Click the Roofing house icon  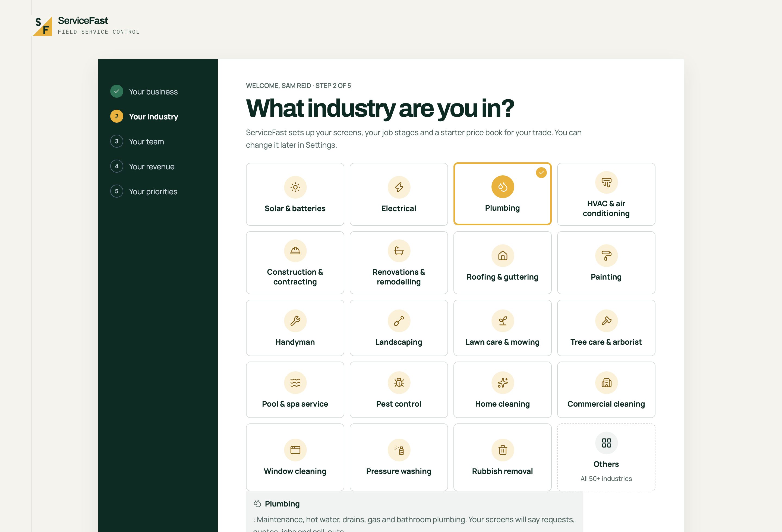click(x=502, y=256)
